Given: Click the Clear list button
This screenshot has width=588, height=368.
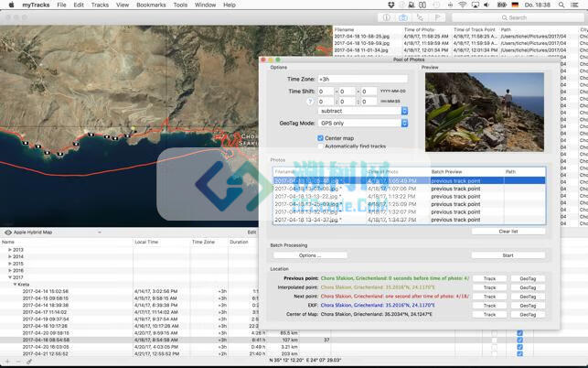Looking at the screenshot, I should [508, 232].
